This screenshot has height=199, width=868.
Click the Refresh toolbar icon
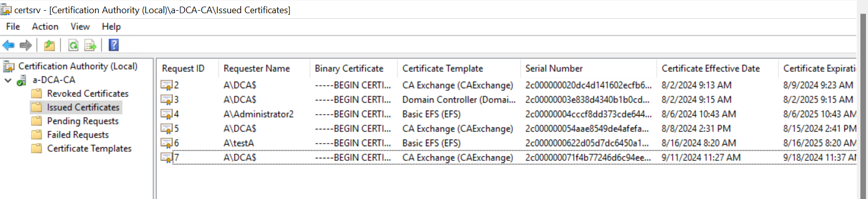point(74,45)
